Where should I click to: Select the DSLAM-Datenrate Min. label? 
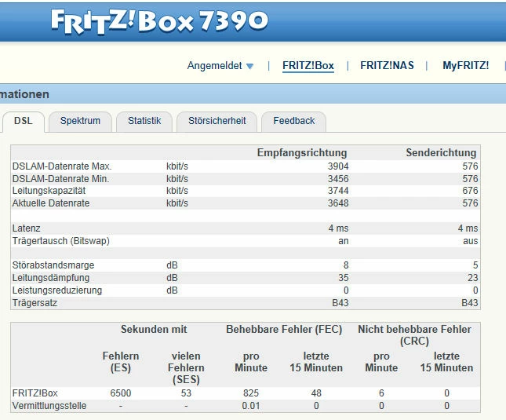pos(60,179)
